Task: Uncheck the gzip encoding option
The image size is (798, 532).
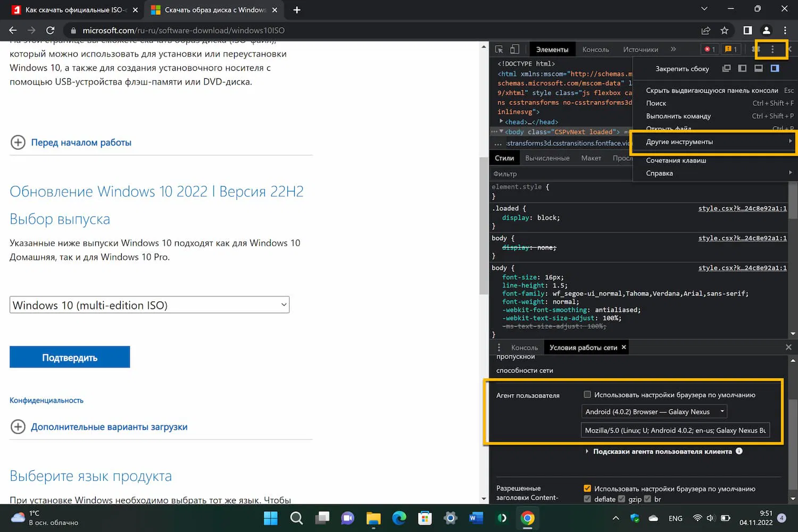Action: tap(621, 499)
